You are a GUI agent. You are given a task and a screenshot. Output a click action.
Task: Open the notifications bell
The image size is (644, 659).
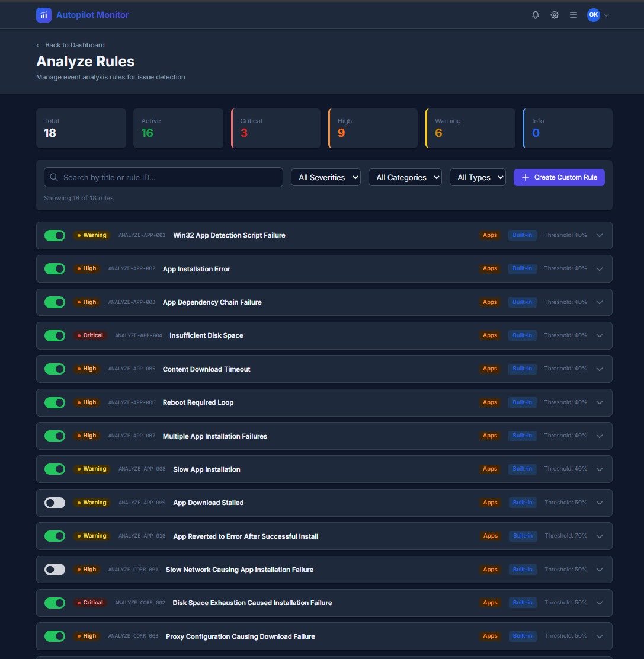coord(535,15)
